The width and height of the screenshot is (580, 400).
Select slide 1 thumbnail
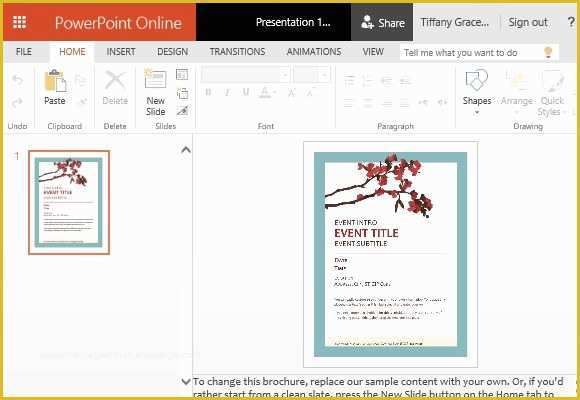pyautogui.click(x=69, y=202)
